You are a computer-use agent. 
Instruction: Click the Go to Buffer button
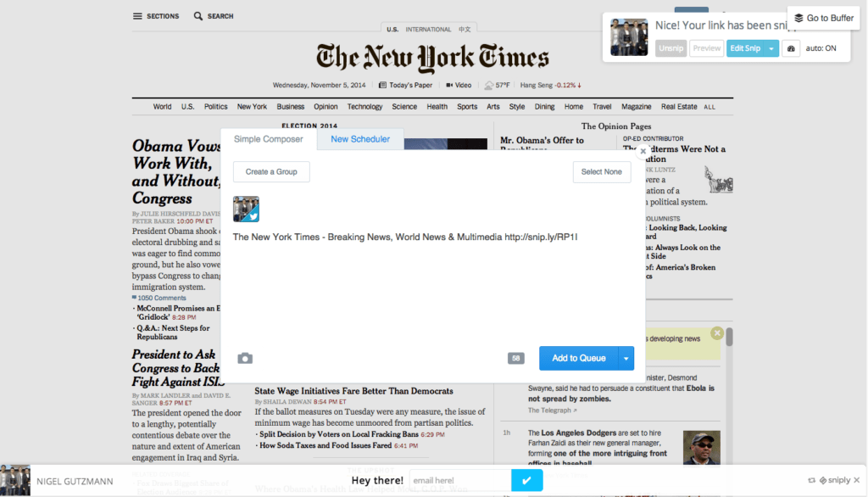tap(823, 18)
